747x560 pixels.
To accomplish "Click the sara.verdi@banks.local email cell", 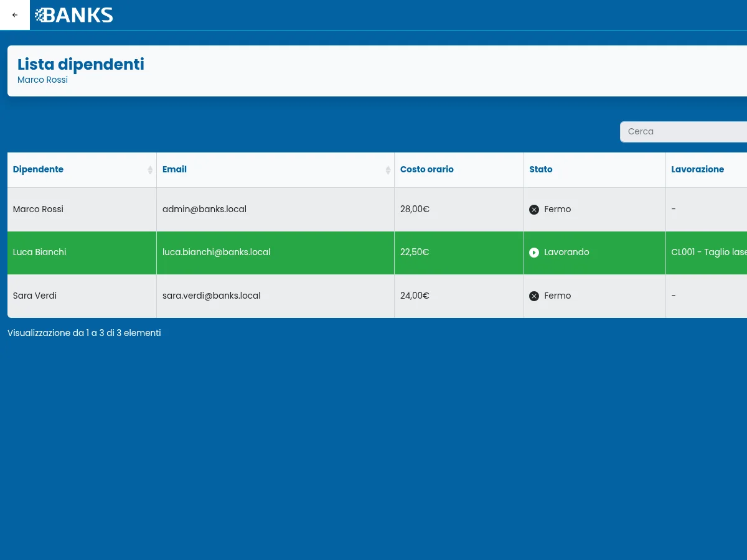I will (276, 296).
